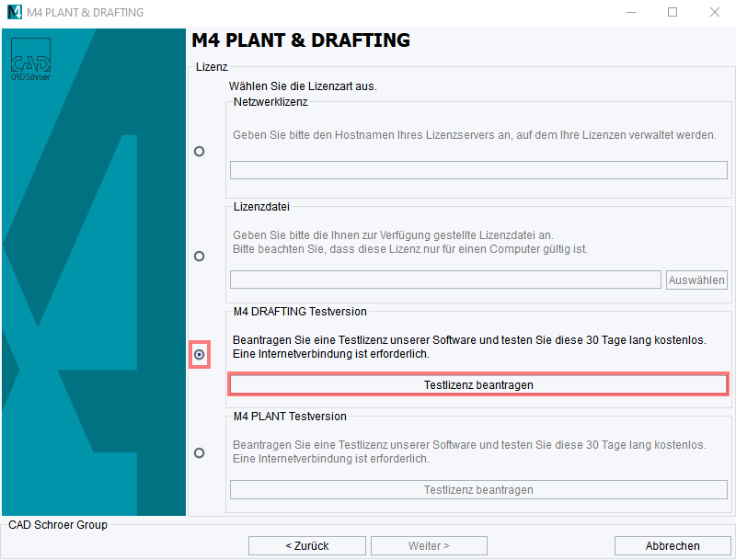Go back with the Zurück button
Screen dimensions: 736x560
(307, 546)
